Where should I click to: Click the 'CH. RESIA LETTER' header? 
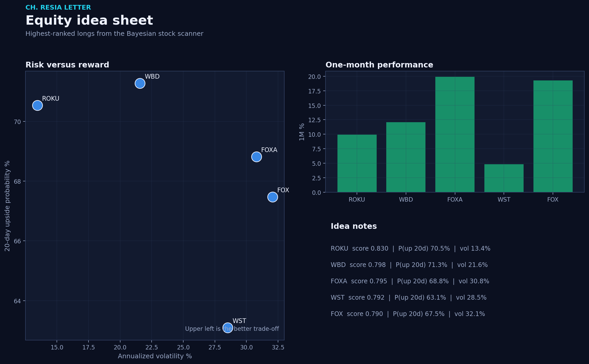click(58, 8)
